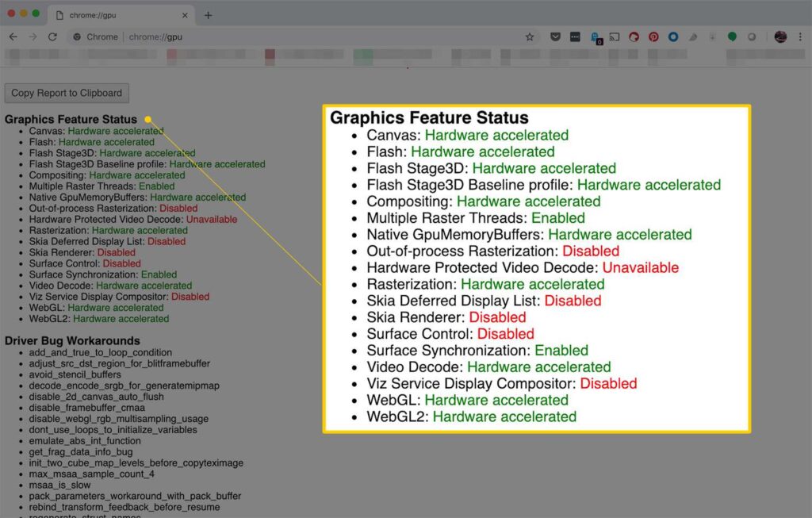Click Surface Synchronization: Enabled row
Viewport: 812px width, 518px height.
click(x=103, y=274)
